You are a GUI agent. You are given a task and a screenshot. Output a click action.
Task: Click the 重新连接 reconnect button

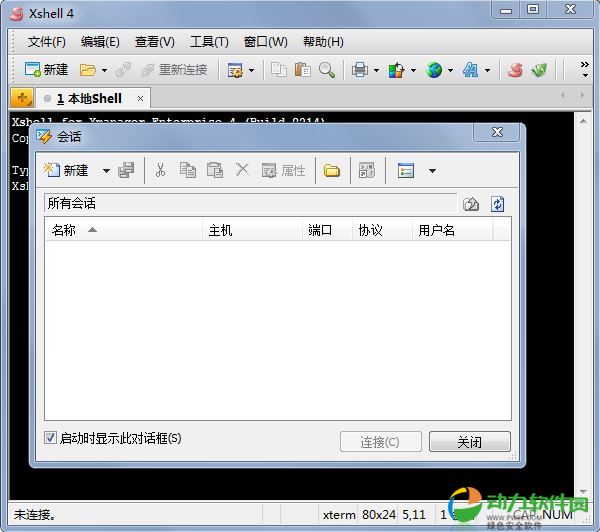[174, 70]
